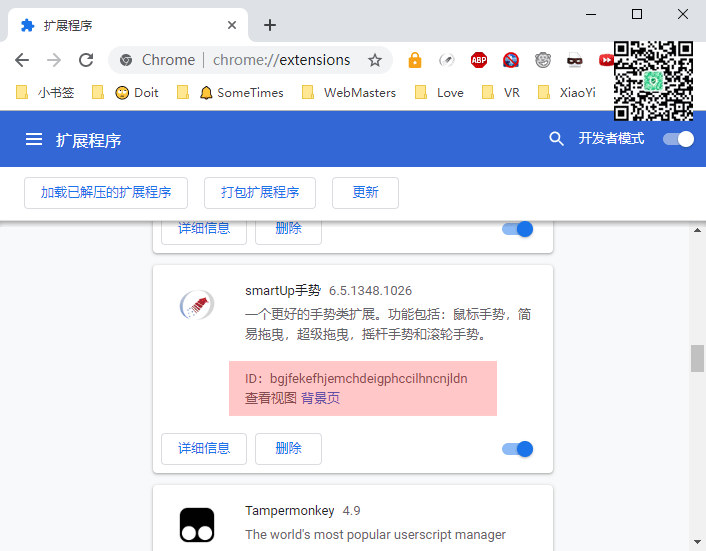The image size is (706, 551).
Task: Click the scrollbar down arrow
Action: pos(697,542)
